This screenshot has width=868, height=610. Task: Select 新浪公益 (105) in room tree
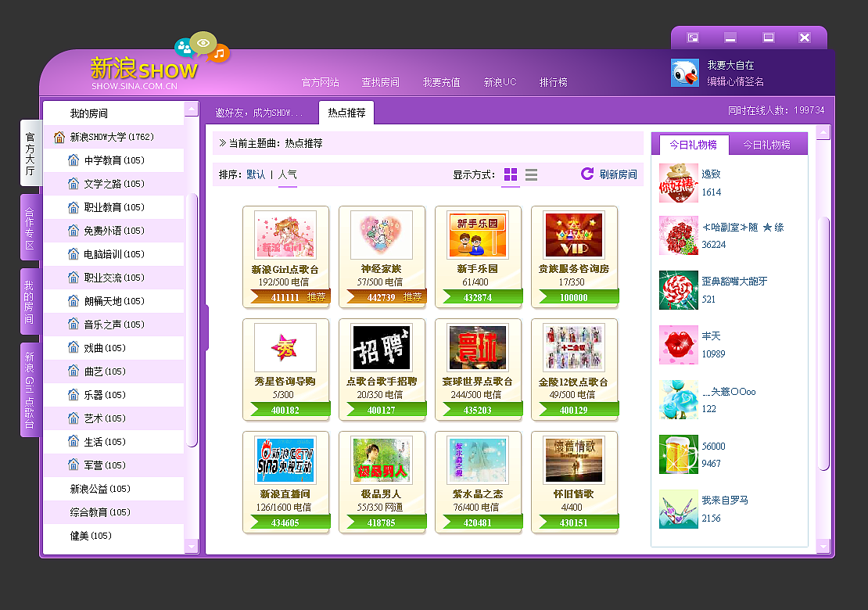[113, 489]
